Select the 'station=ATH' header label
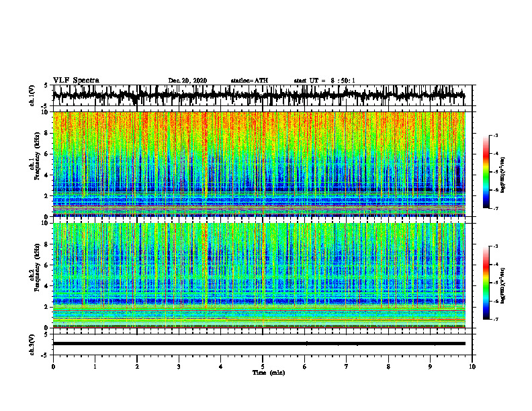The height and width of the screenshot is (411, 532). (x=249, y=81)
